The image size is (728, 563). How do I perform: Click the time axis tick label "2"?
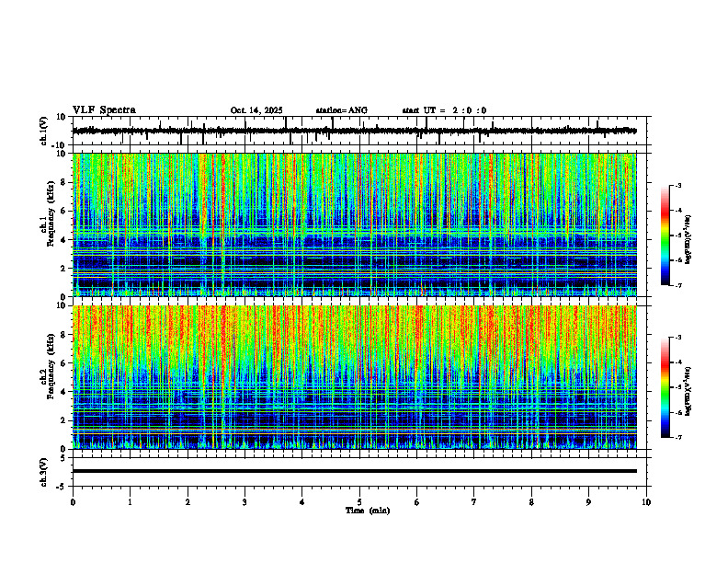188,502
